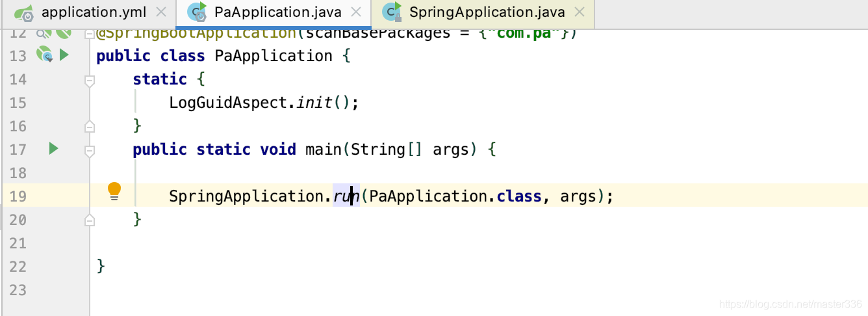Click the Spring leaf icon on application.yml tab
The width and height of the screenshot is (868, 316).
point(23,12)
